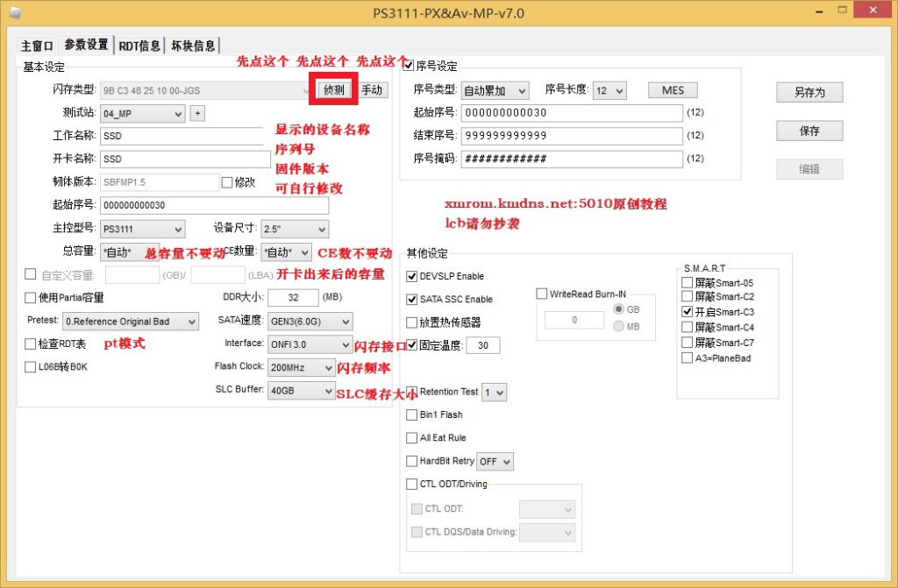The image size is (898, 588).
Task: Click the 起始序号 field in 序号设定
Action: tap(571, 113)
